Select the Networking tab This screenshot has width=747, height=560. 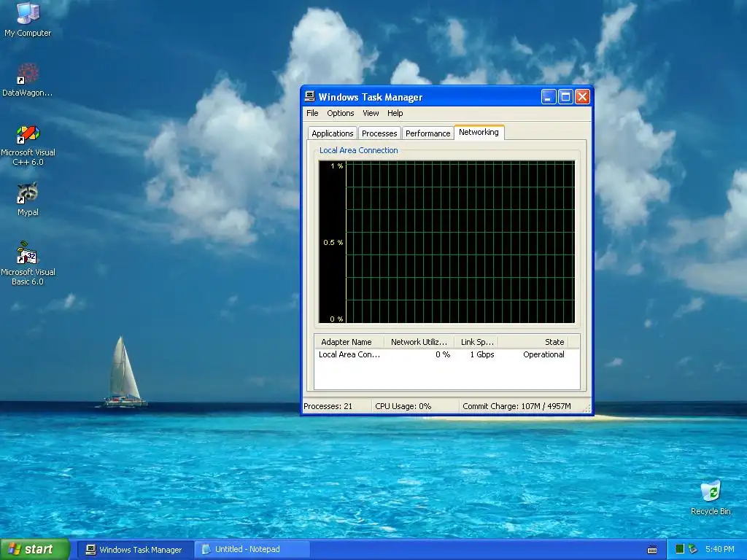coord(479,132)
